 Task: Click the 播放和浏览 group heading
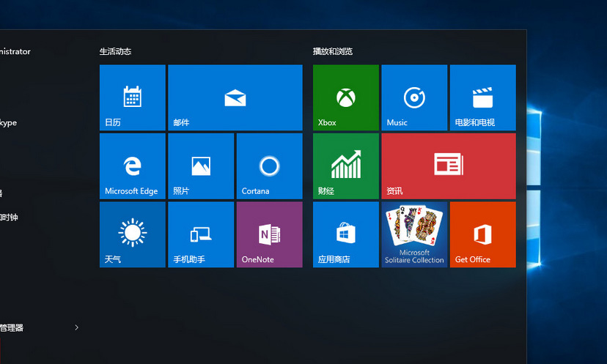(333, 51)
